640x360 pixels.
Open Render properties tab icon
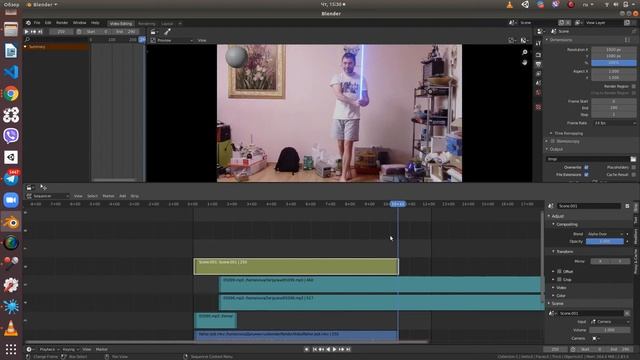tap(538, 55)
